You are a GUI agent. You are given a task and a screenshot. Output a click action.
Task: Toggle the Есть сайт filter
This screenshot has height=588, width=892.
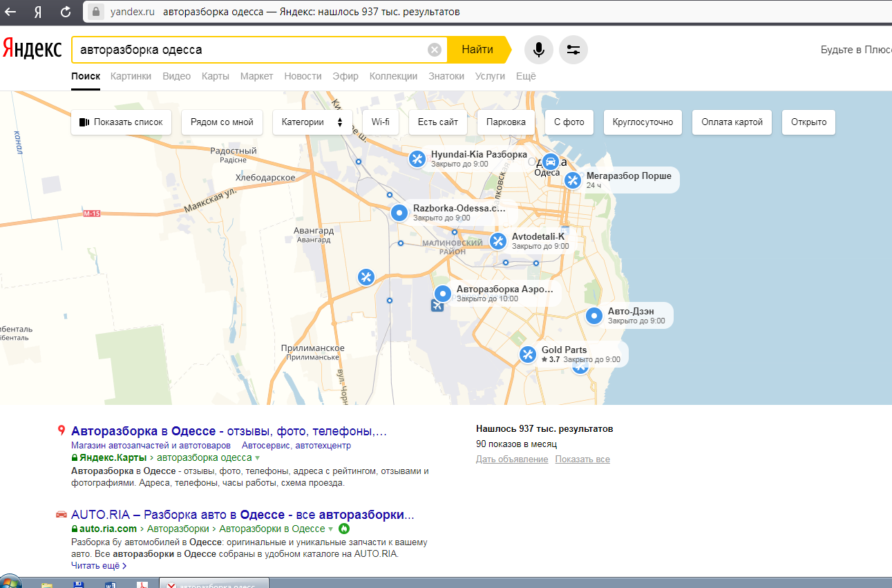pyautogui.click(x=438, y=122)
